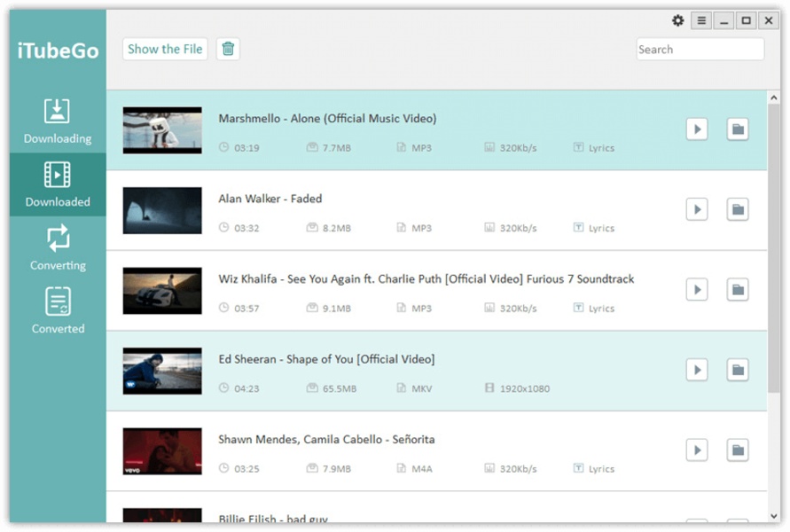Select the Wiz Khalifa See You Again title

coord(426,279)
